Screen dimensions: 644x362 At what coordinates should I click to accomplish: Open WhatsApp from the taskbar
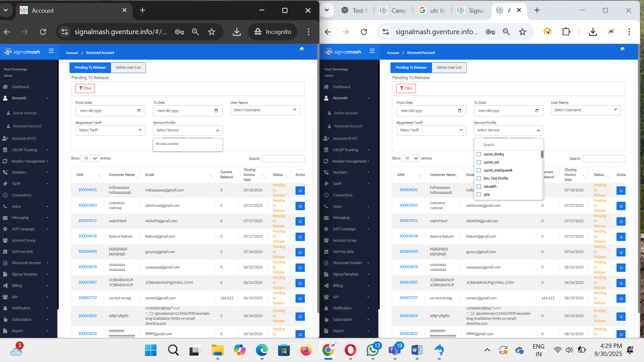[372, 350]
